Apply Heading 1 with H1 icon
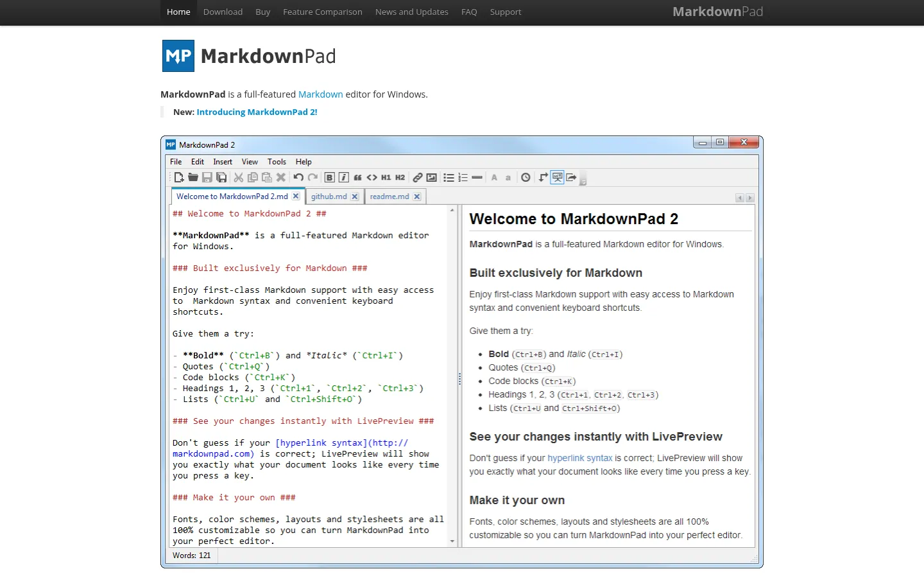924x578 pixels. pos(386,177)
